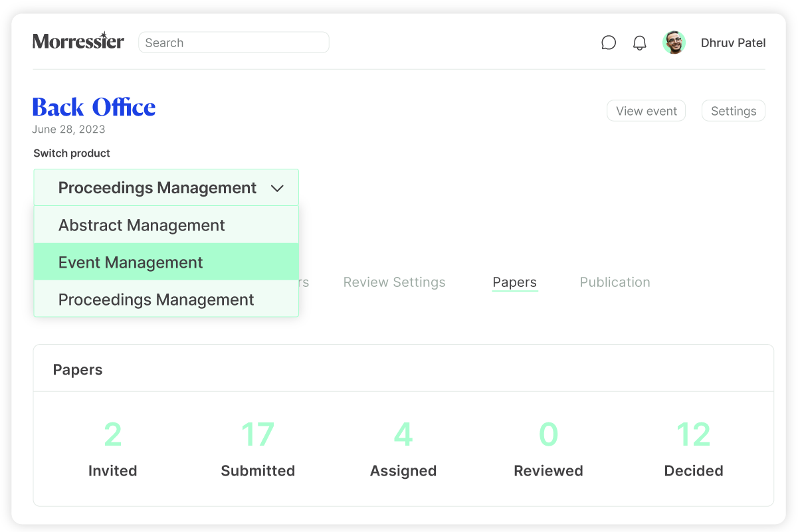Select the 2 Invited papers stat
This screenshot has height=532, width=798.
[113, 448]
